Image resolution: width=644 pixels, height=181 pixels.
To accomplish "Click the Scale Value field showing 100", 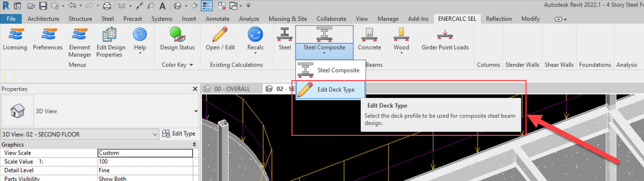I will (x=145, y=162).
